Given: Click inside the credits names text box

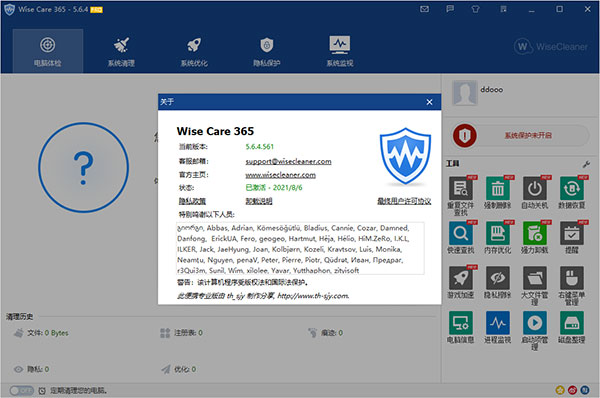Looking at the screenshot, I should click(x=300, y=248).
